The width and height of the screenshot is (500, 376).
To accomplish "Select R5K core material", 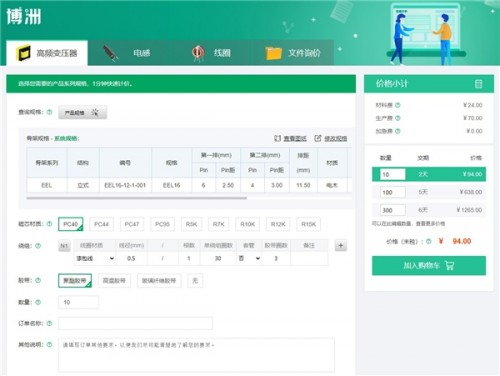I will tap(191, 224).
